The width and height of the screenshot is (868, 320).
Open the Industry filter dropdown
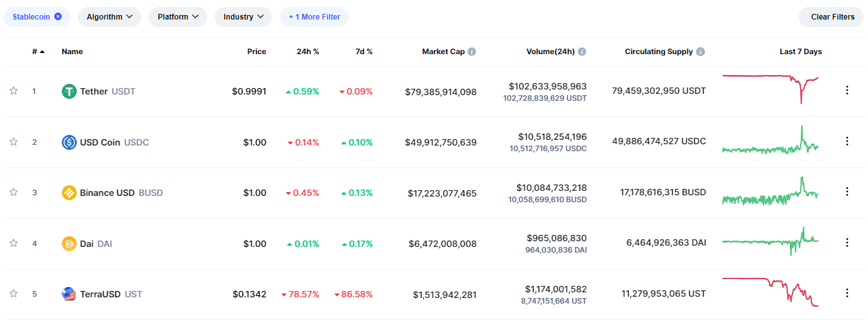[243, 17]
